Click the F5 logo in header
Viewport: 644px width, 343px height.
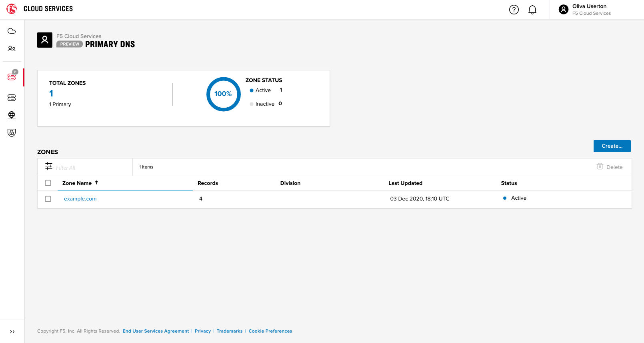(x=12, y=9)
